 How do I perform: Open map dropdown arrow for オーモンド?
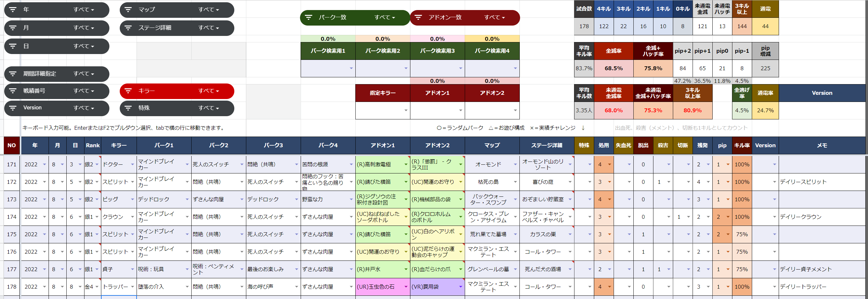515,164
